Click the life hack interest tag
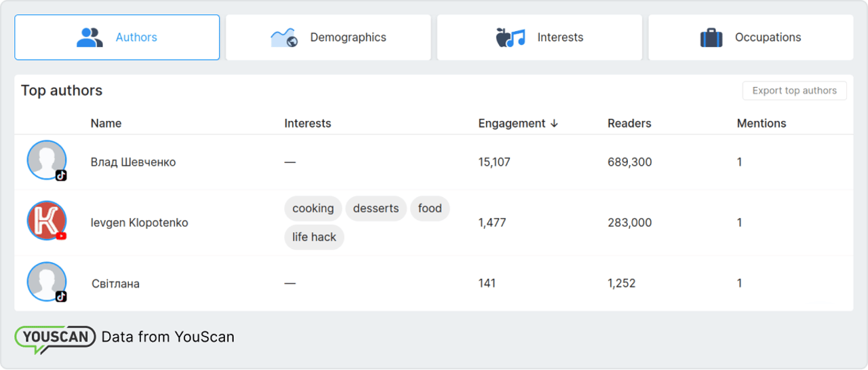The height and width of the screenshot is (370, 868). (314, 237)
